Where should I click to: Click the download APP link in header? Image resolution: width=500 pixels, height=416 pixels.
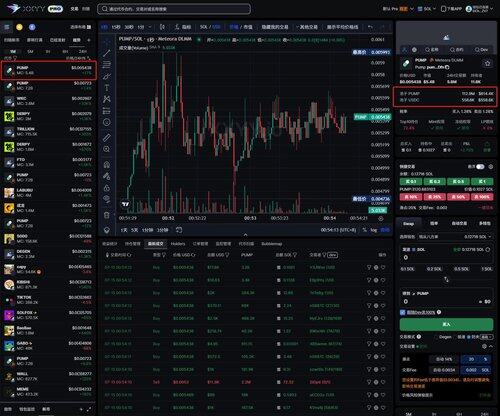point(452,9)
